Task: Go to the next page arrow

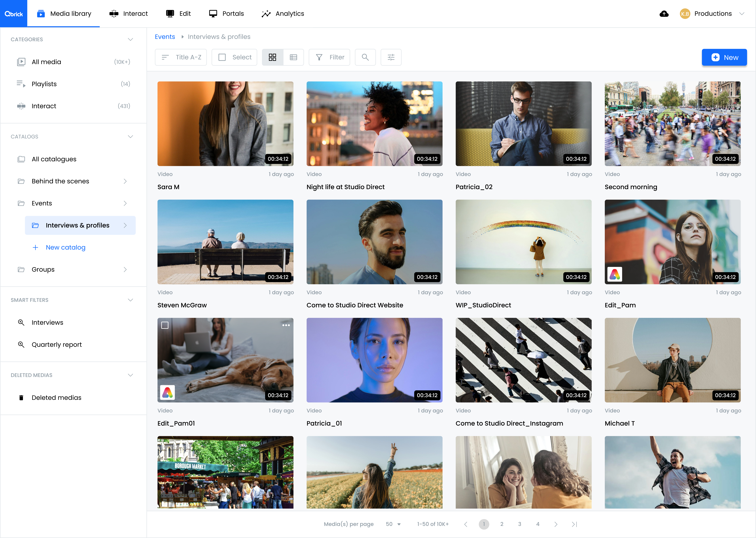Action: pyautogui.click(x=556, y=524)
